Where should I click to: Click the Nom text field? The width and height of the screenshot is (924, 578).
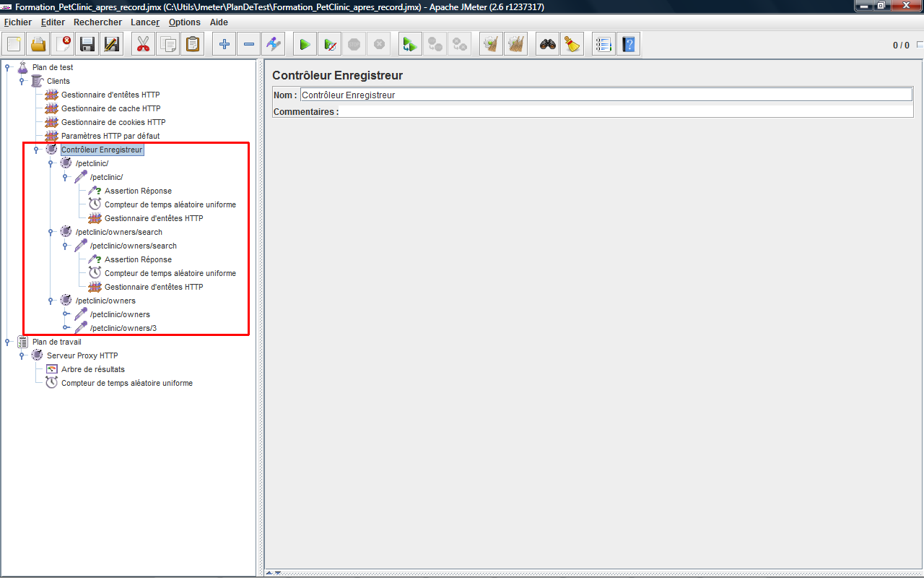coord(605,95)
